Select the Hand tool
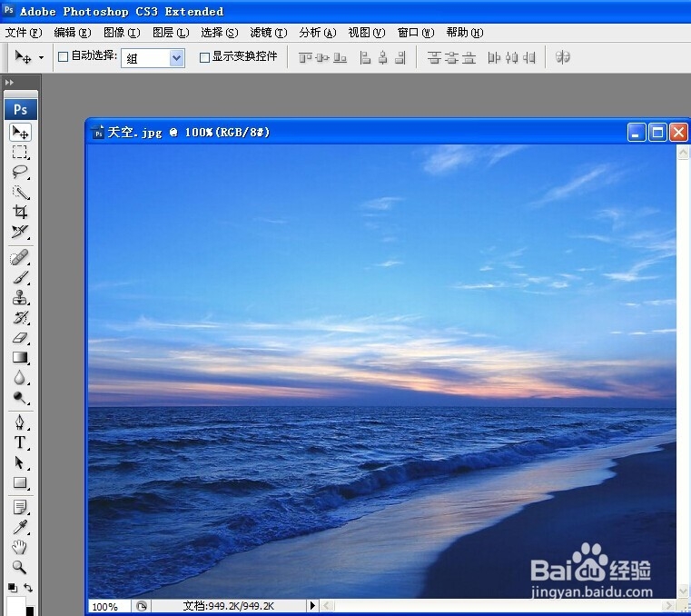Screen dimensions: 691x616 point(20,547)
